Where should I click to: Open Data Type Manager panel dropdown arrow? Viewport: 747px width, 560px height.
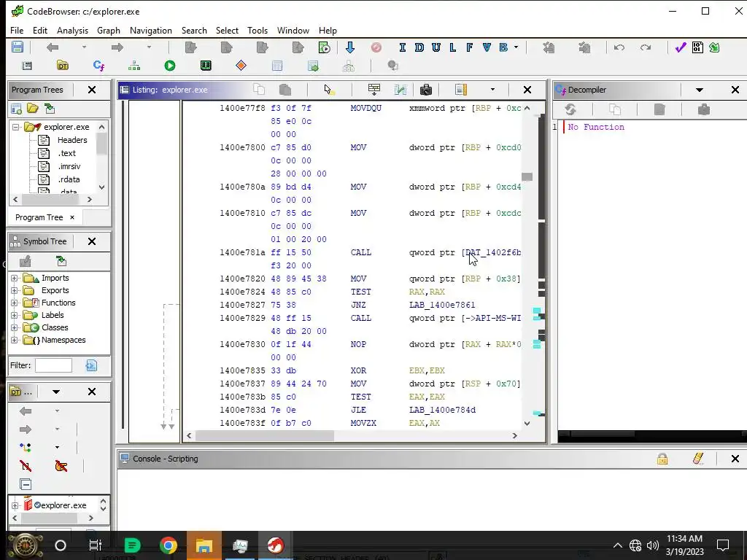[55, 392]
